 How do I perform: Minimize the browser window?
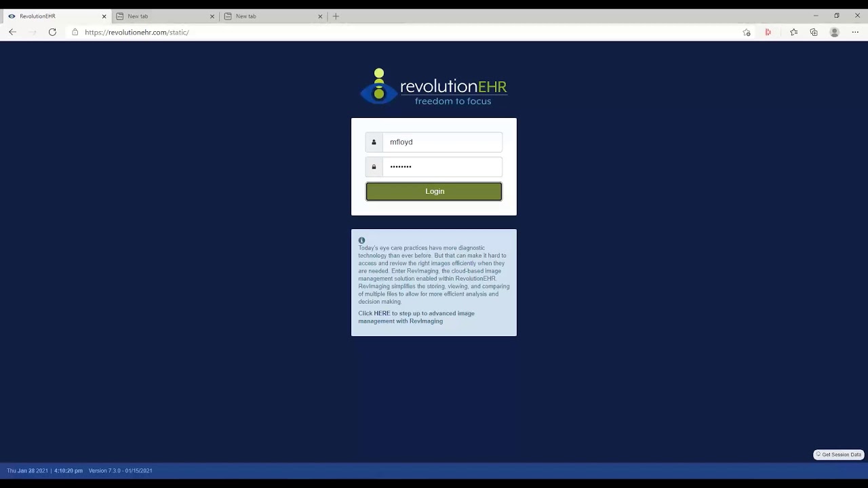[816, 16]
